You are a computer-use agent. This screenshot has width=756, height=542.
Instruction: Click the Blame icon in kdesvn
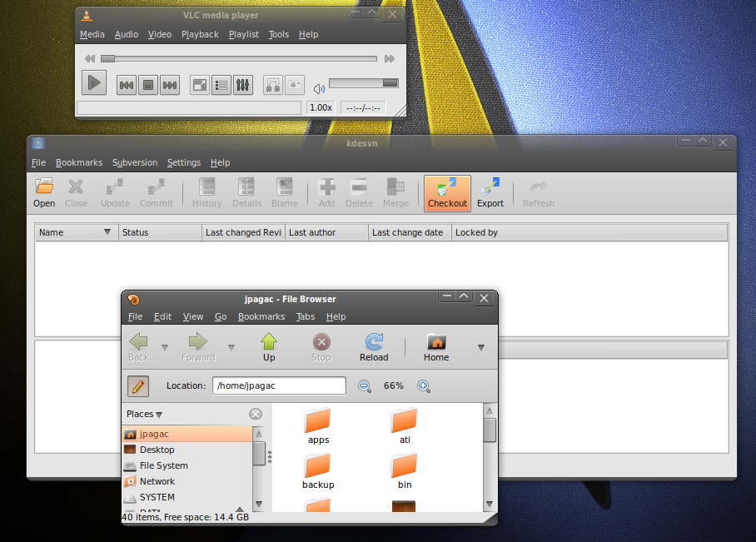coord(285,193)
